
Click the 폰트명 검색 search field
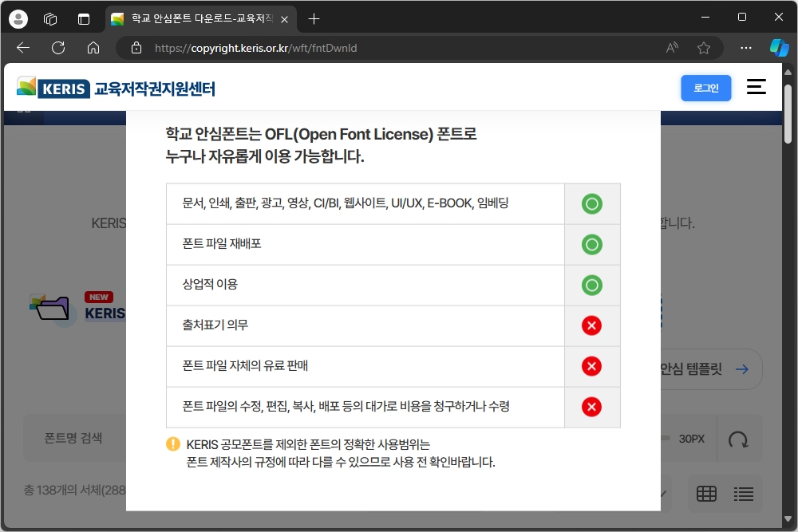74,438
